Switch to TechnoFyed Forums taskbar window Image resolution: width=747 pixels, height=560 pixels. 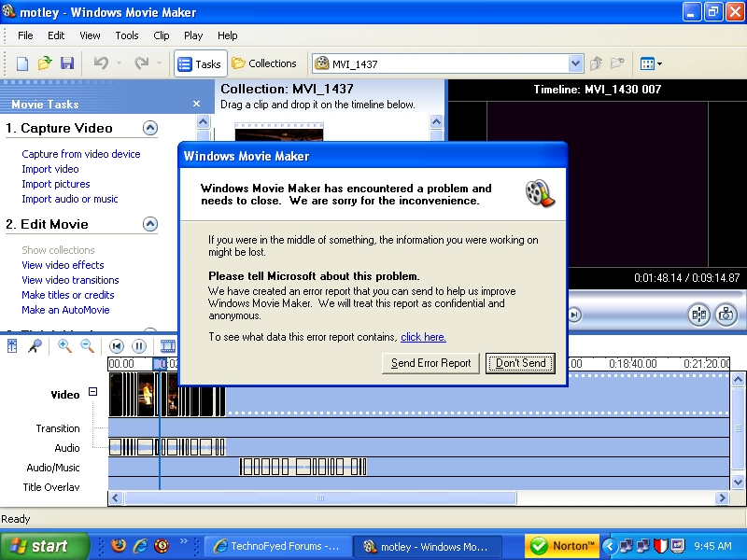(x=277, y=546)
